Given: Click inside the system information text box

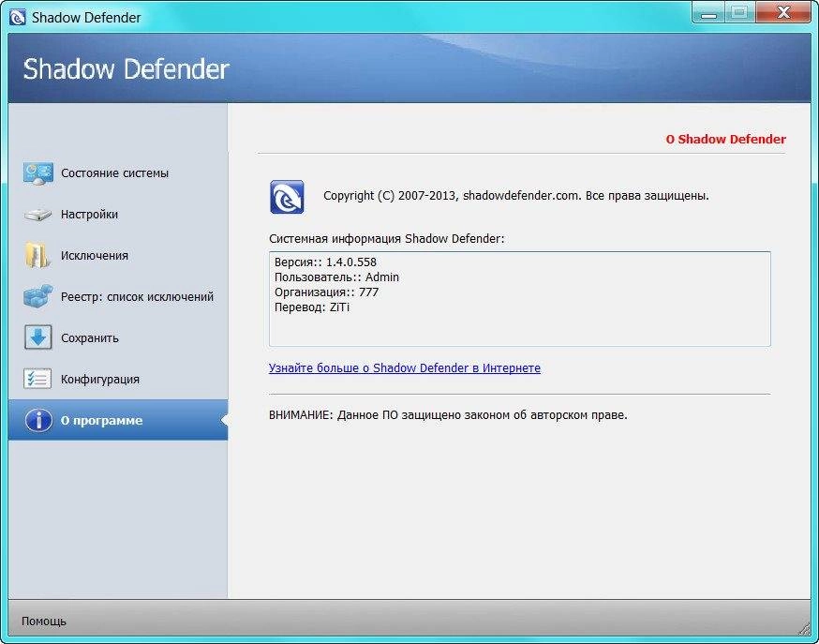Looking at the screenshot, I should 520,299.
